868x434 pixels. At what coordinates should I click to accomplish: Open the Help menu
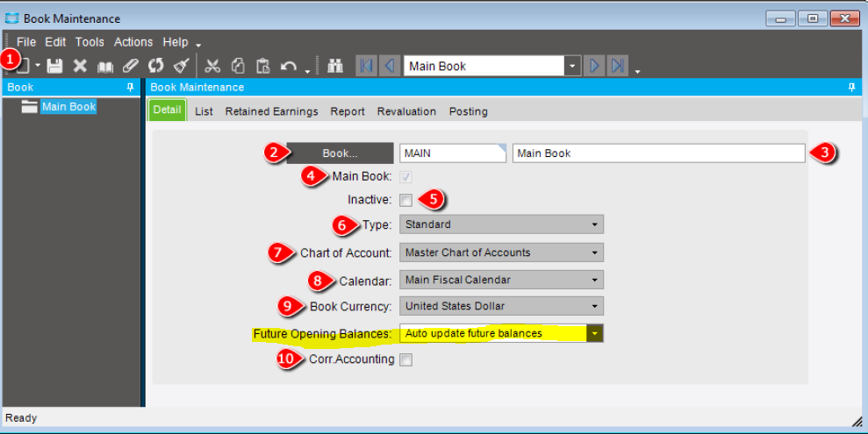tap(176, 42)
